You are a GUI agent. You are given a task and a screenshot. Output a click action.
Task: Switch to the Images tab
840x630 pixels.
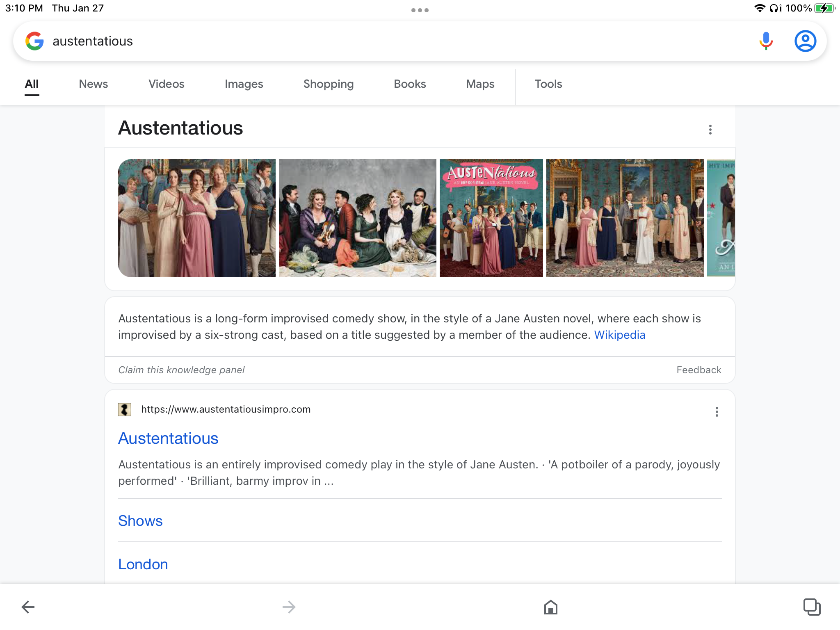click(x=244, y=84)
